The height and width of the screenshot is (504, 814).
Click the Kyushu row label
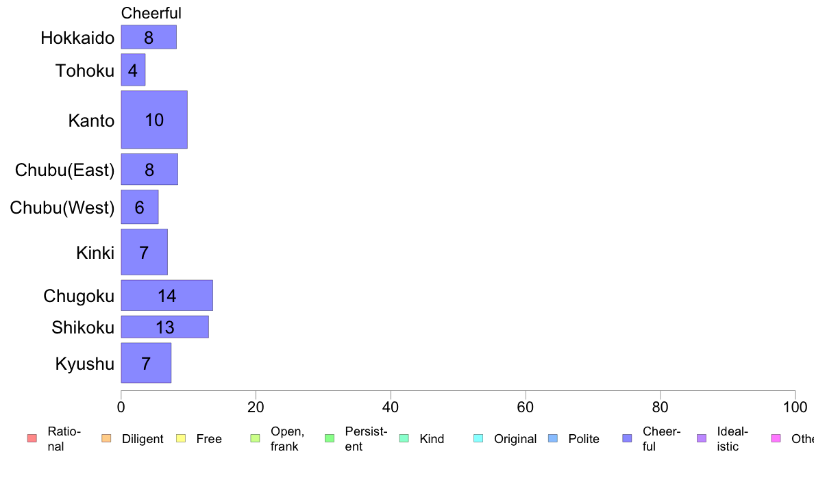coord(84,364)
